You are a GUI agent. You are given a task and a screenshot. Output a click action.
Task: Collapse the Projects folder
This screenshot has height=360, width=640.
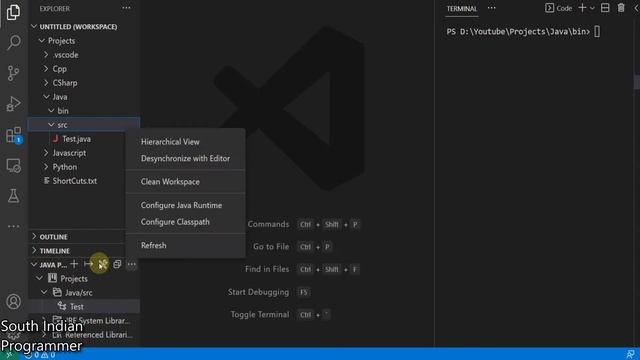coord(42,41)
